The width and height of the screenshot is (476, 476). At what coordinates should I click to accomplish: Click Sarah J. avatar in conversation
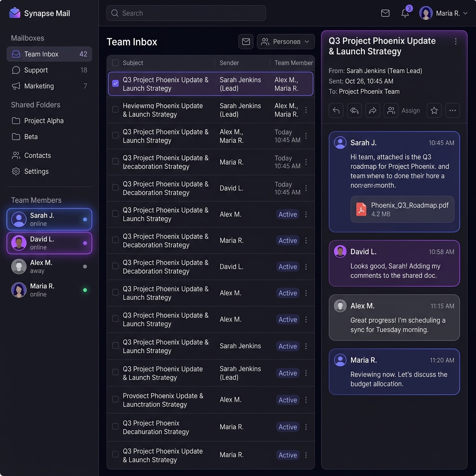(x=340, y=142)
